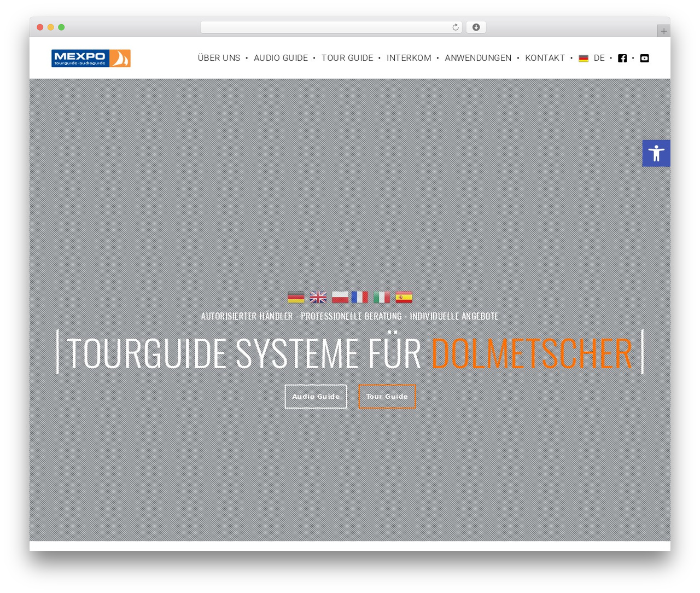Click the green fullscreen window button

(61, 27)
